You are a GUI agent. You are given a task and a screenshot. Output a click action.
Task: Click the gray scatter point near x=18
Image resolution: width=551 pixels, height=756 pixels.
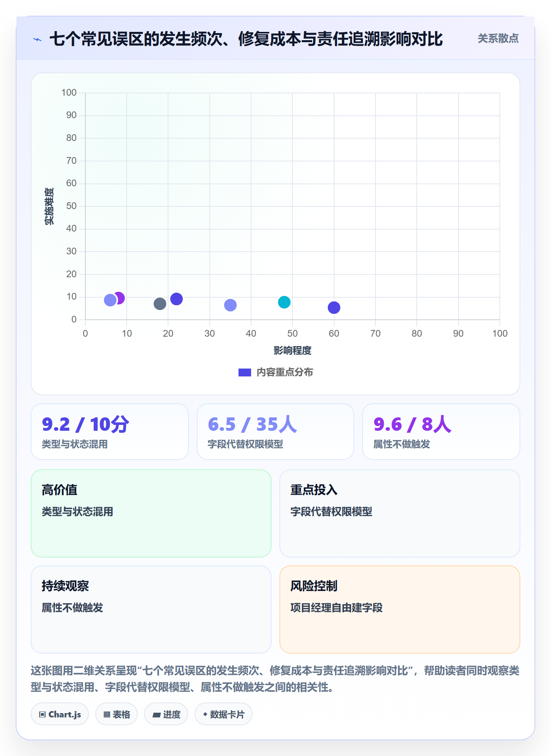point(160,304)
